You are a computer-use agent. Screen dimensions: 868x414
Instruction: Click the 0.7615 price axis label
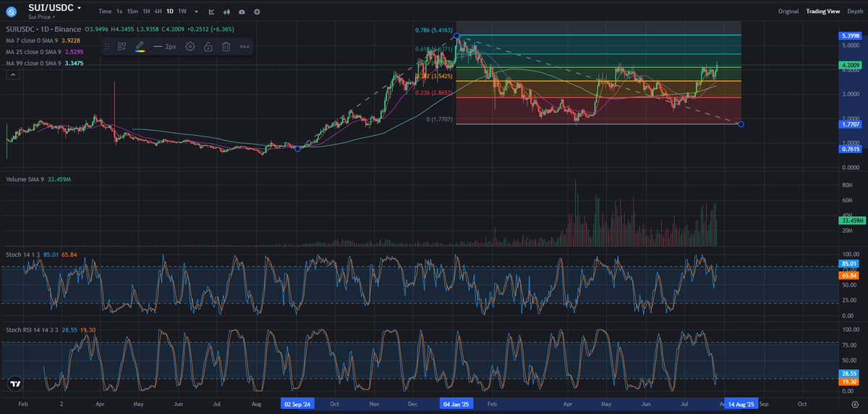point(849,149)
